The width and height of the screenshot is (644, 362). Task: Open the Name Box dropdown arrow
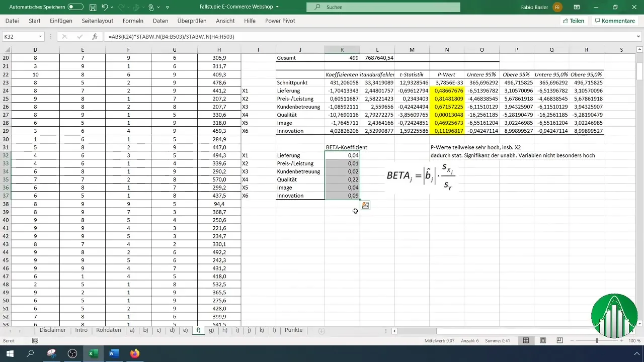coord(41,37)
